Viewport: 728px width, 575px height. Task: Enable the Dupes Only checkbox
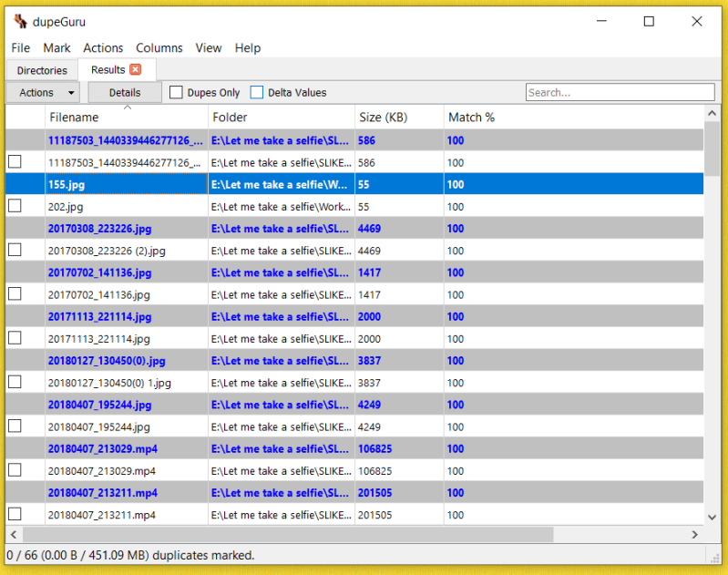(176, 92)
